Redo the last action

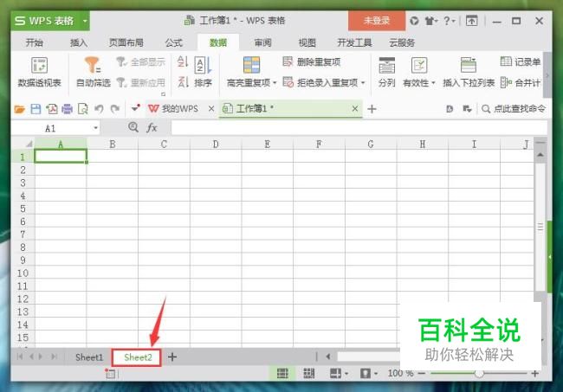(114, 109)
